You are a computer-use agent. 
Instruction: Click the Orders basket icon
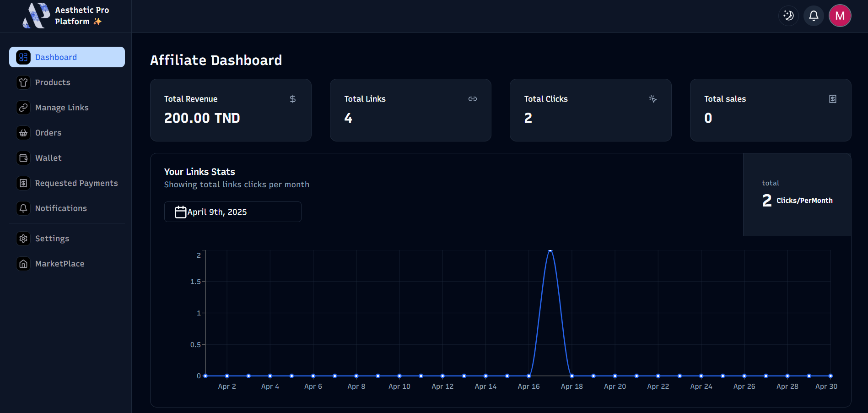(x=23, y=133)
